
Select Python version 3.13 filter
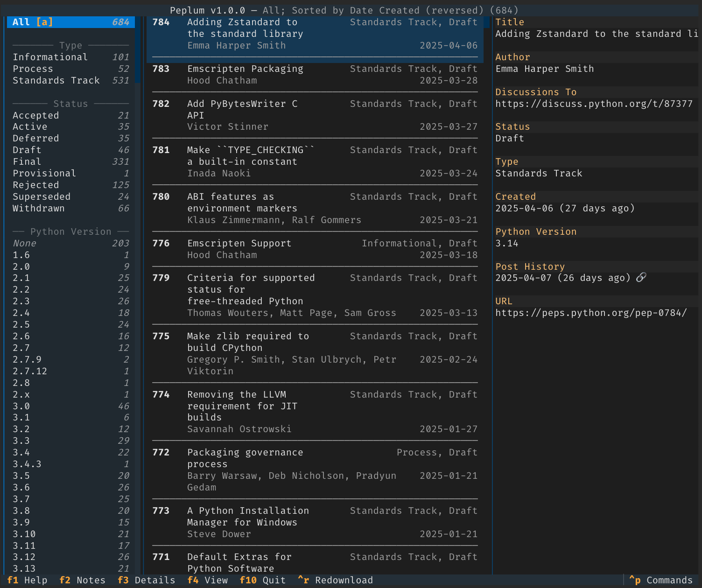(x=71, y=568)
